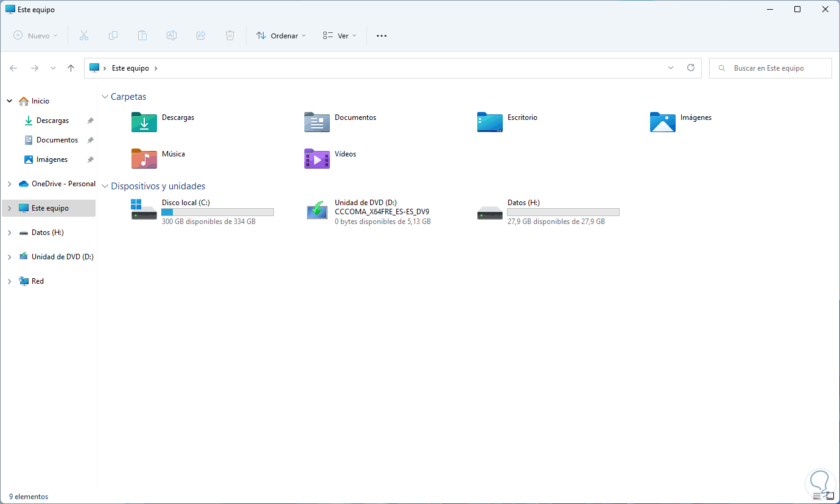
Task: Refresh the Este equipo view
Action: [x=691, y=68]
